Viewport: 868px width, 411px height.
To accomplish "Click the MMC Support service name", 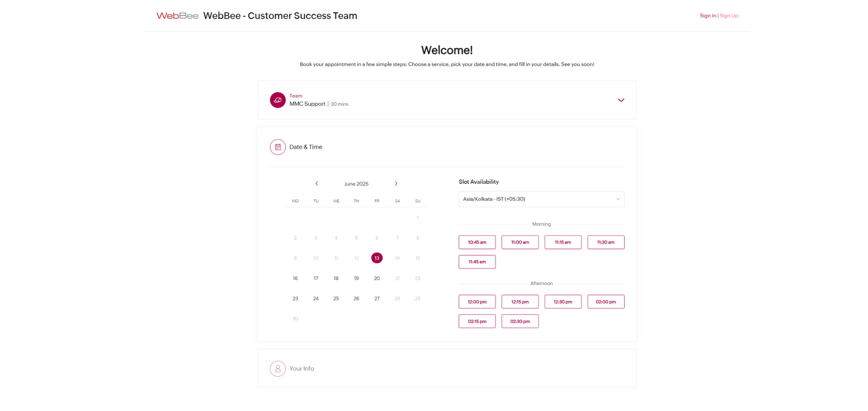I will click(x=307, y=104).
